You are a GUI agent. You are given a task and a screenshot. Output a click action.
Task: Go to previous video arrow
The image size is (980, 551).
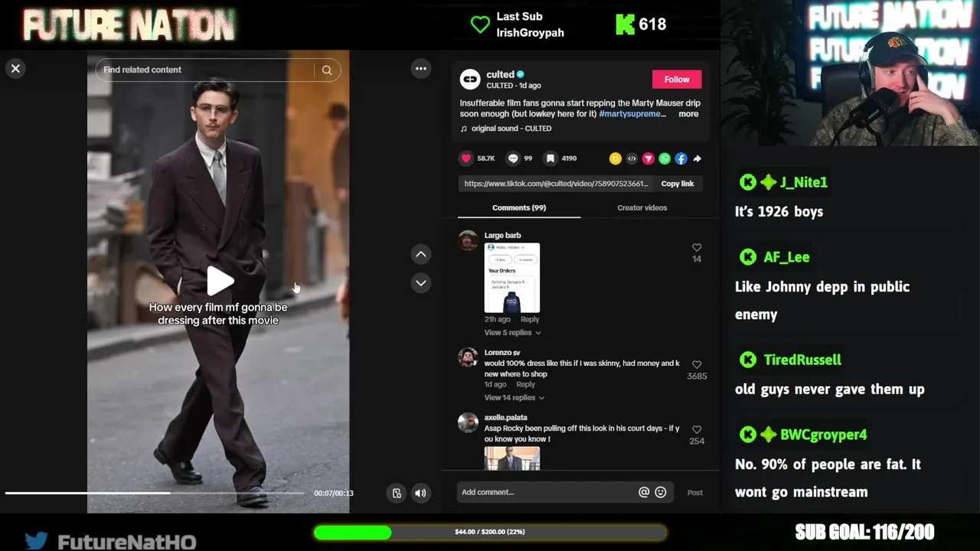(421, 254)
